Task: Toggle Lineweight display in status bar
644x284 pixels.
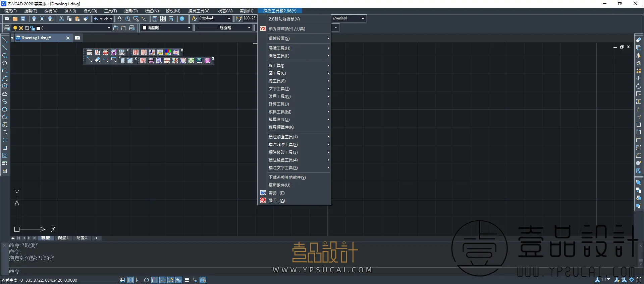Action: pos(187,280)
